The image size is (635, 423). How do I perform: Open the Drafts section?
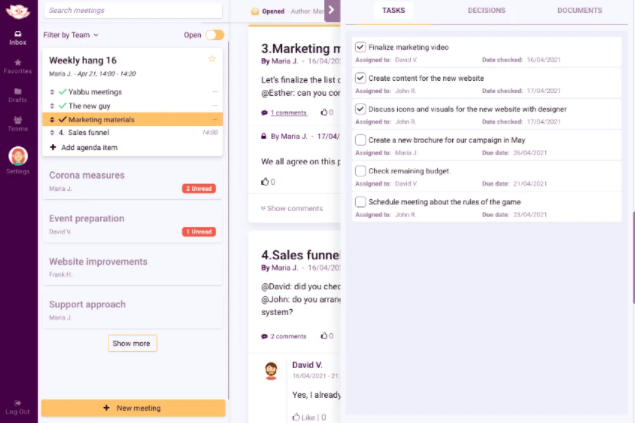[x=18, y=95]
